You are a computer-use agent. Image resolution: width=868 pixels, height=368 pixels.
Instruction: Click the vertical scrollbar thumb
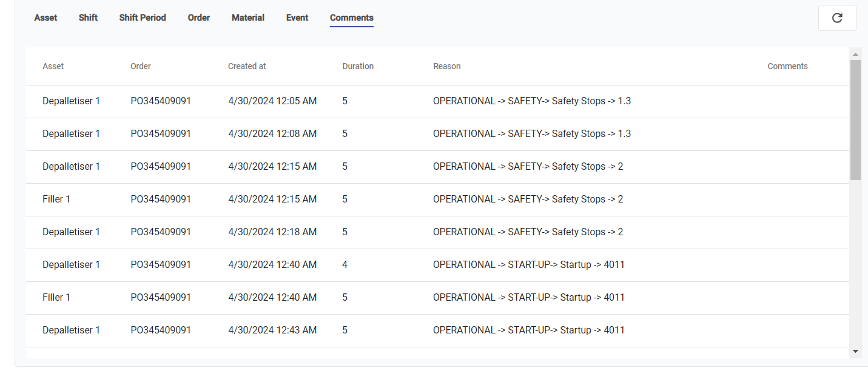coord(855,119)
